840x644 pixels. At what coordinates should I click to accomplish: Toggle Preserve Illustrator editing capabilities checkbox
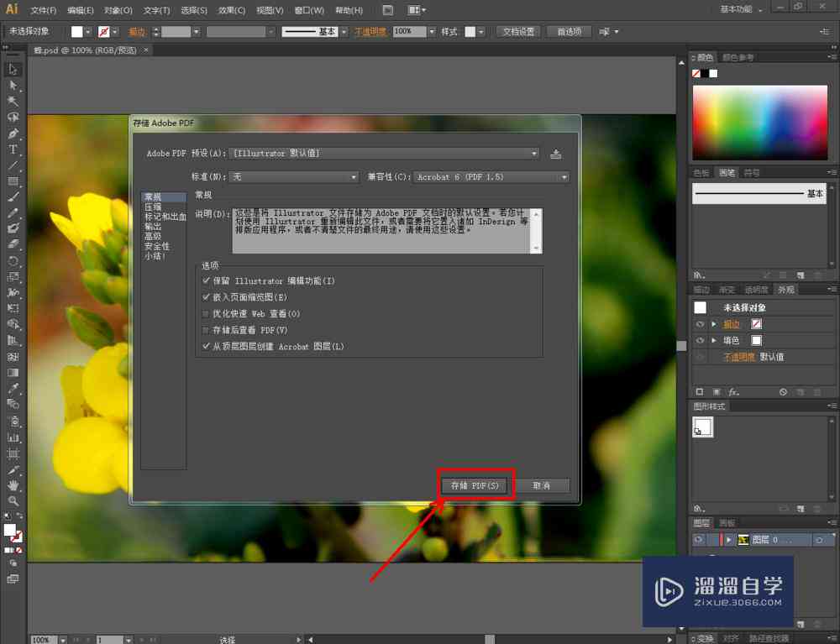207,280
